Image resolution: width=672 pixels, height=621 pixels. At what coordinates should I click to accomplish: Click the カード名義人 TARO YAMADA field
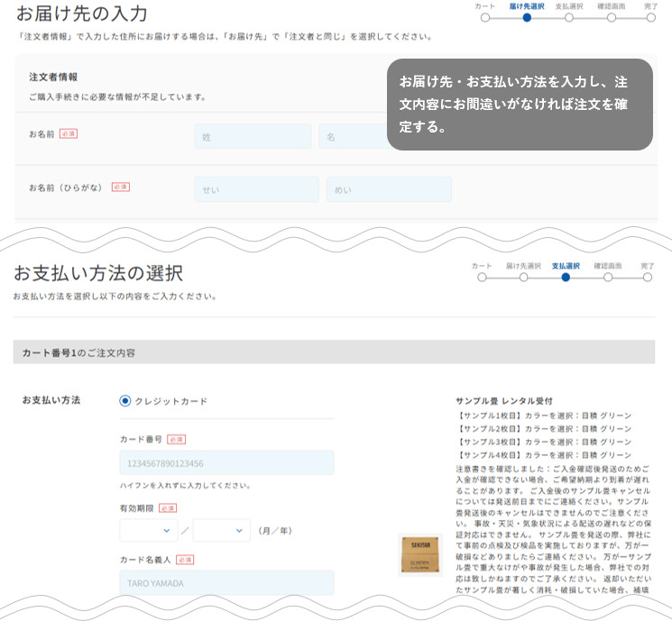click(x=226, y=582)
